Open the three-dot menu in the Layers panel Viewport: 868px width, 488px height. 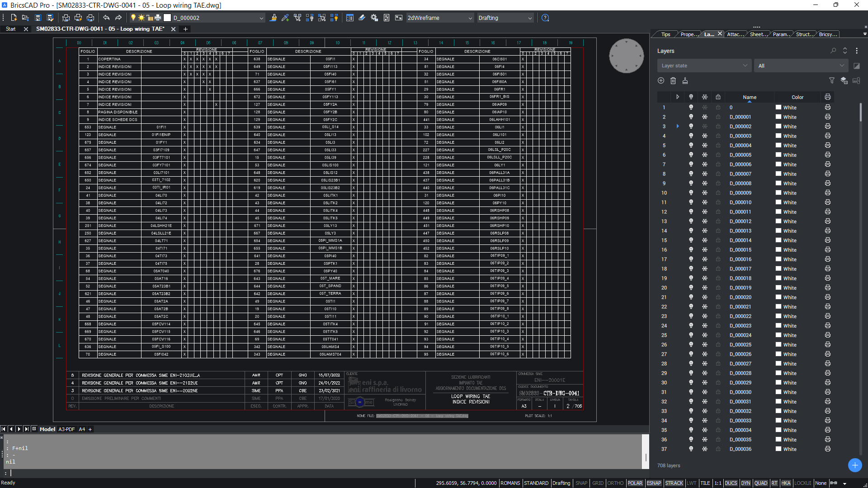point(857,51)
